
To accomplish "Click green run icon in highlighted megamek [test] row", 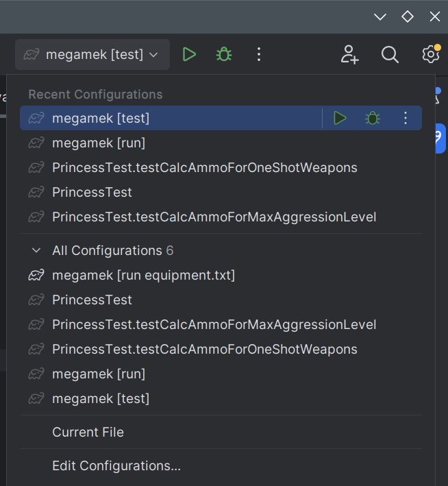I will point(340,118).
